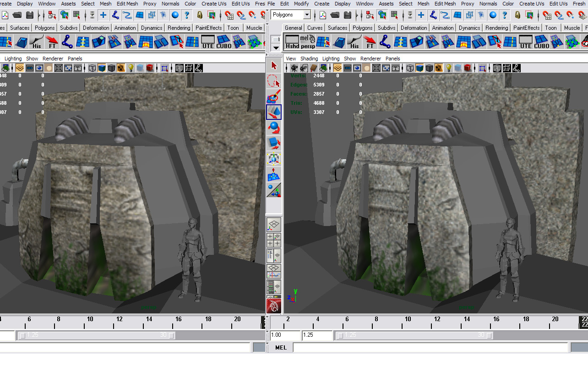Click the Hshd shelf button
Screen dimensions: 588x366
[x=292, y=42]
